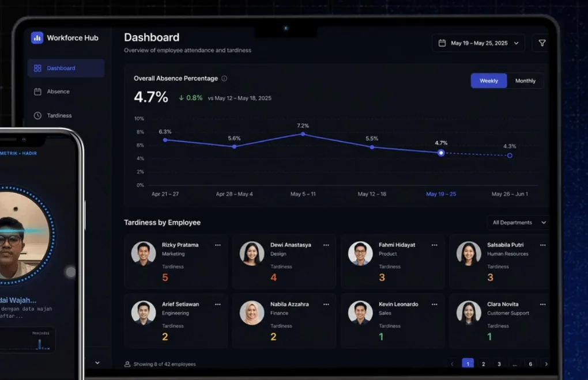Select the 7.2% data point on chart
Viewport: 588px width, 380px height.
coord(303,134)
